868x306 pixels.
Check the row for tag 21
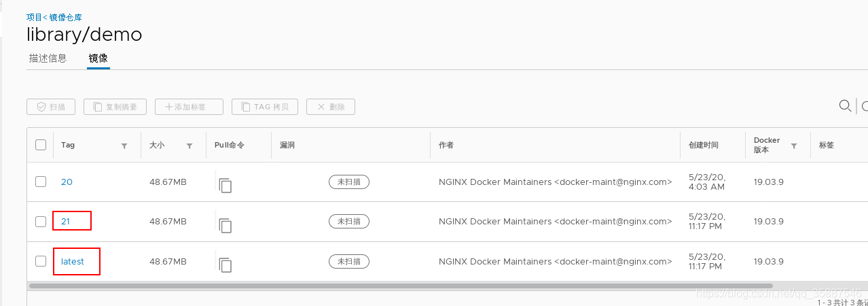tap(41, 222)
